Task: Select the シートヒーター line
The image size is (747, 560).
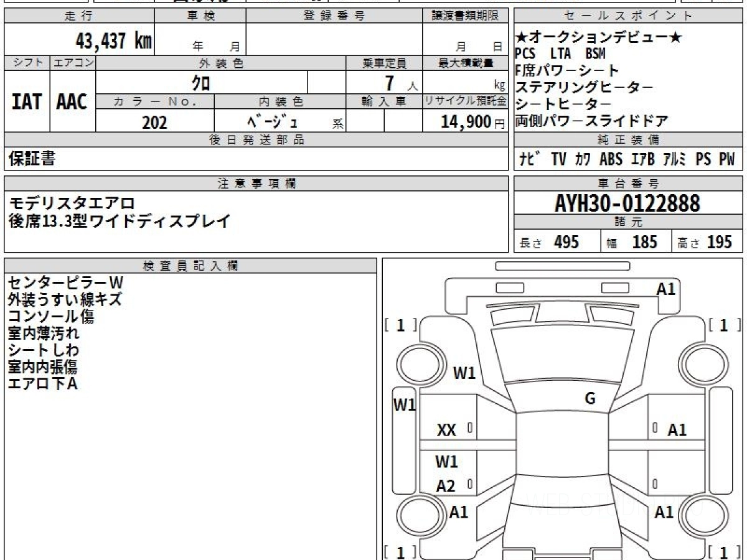Action: click(564, 104)
